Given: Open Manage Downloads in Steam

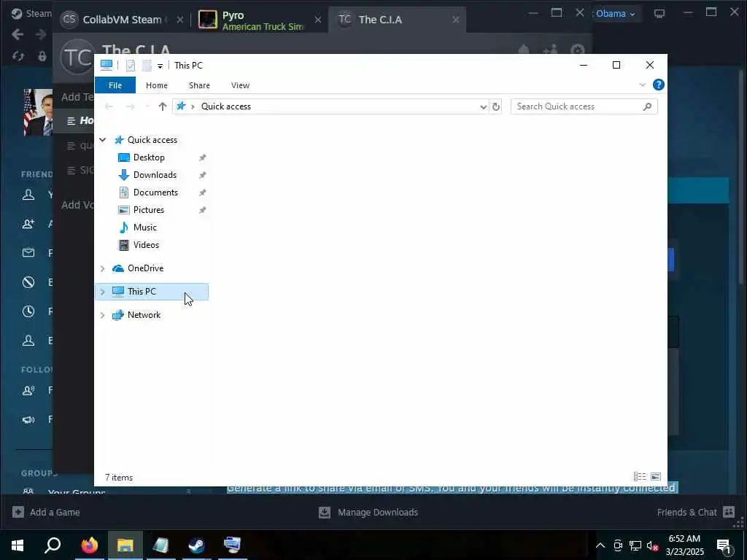Looking at the screenshot, I should [368, 513].
